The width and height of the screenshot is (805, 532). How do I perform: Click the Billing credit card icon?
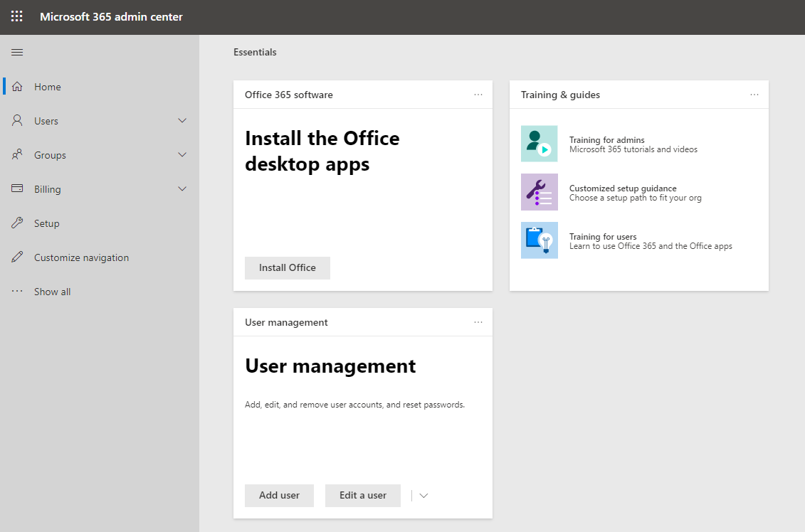(17, 188)
